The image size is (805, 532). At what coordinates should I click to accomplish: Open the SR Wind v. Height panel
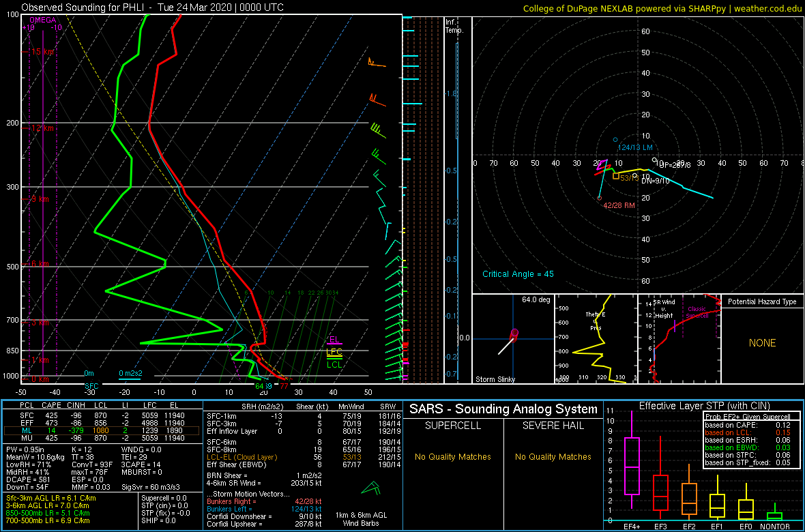click(679, 338)
